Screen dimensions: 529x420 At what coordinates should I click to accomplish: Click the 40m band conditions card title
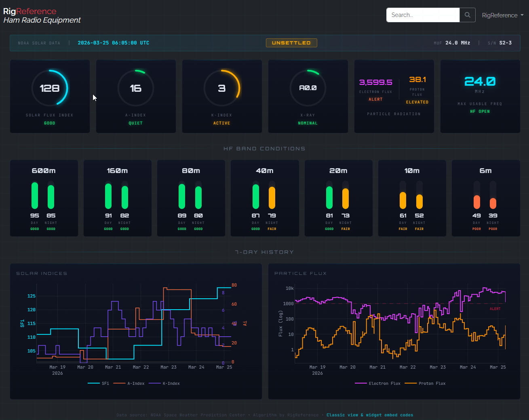[x=265, y=171]
